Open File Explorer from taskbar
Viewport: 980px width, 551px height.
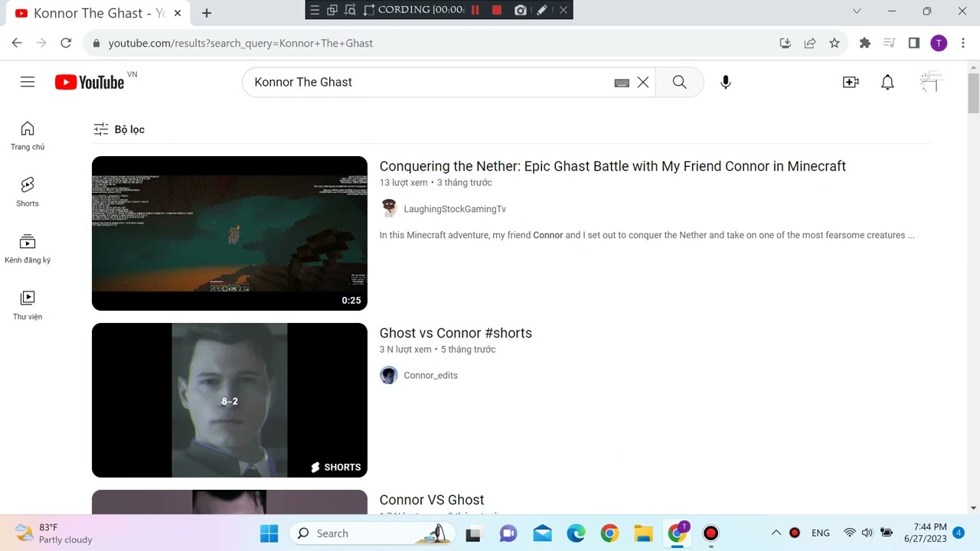point(643,533)
